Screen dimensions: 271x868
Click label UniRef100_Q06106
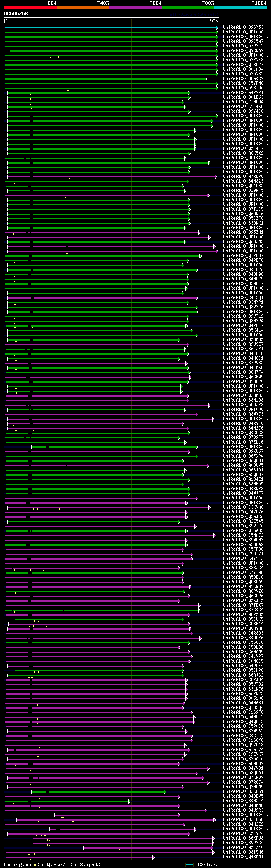click(243, 699)
